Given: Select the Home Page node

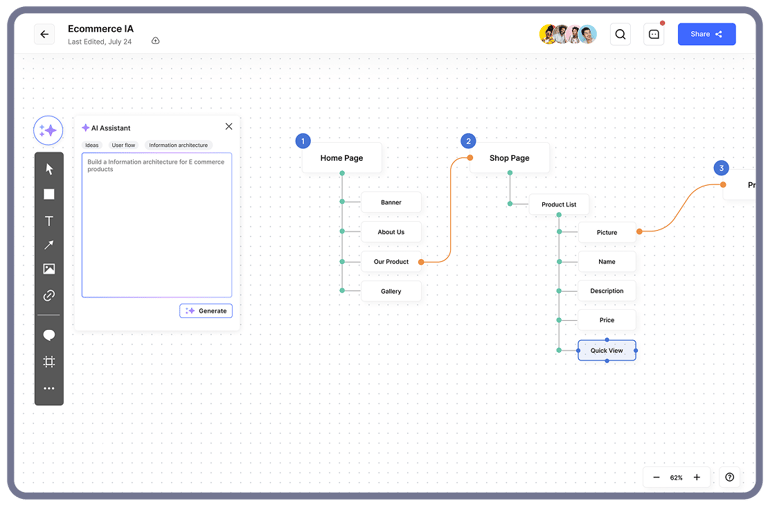Looking at the screenshot, I should point(342,158).
